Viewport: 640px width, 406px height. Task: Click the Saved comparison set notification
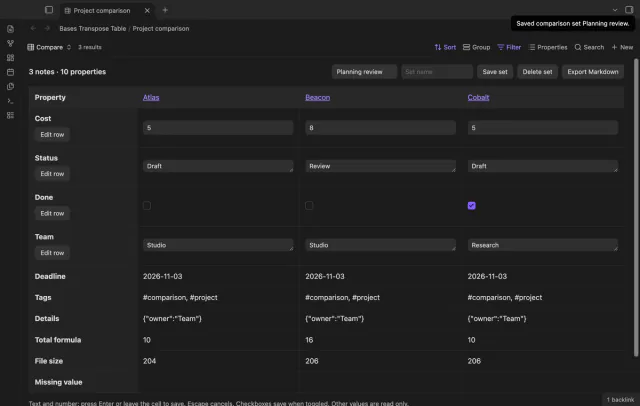pyautogui.click(x=573, y=24)
